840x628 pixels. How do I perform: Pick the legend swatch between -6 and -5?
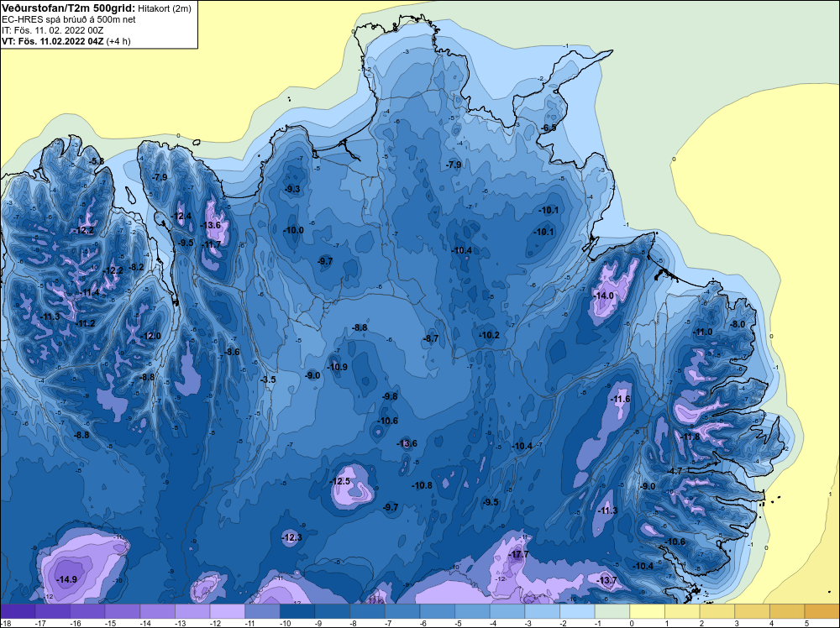tap(437, 611)
